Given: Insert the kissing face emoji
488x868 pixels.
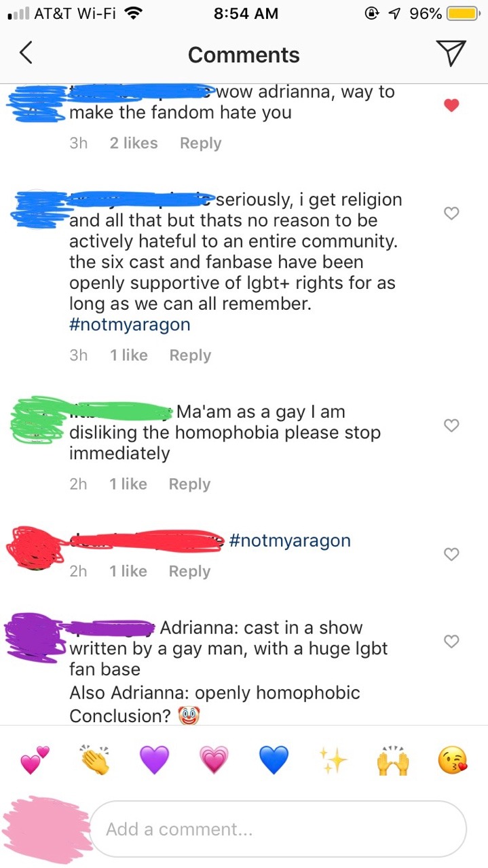Looking at the screenshot, I should pyautogui.click(x=453, y=760).
